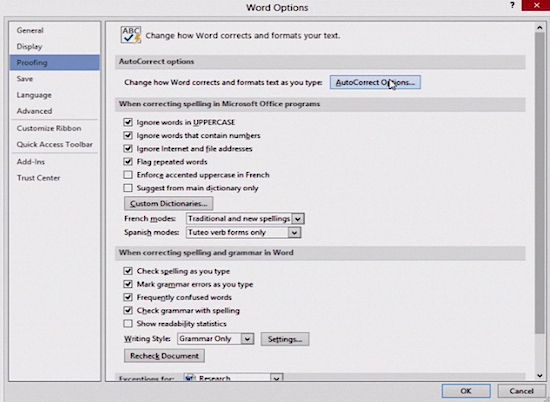This screenshot has height=402, width=550.
Task: Click the AutoCorrect Options button
Action: [x=375, y=82]
